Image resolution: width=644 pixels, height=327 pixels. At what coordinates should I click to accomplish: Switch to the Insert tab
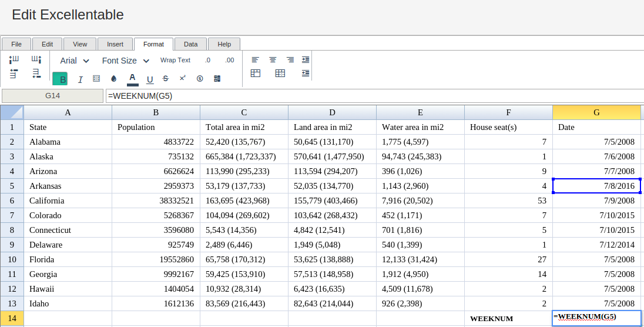[115, 44]
